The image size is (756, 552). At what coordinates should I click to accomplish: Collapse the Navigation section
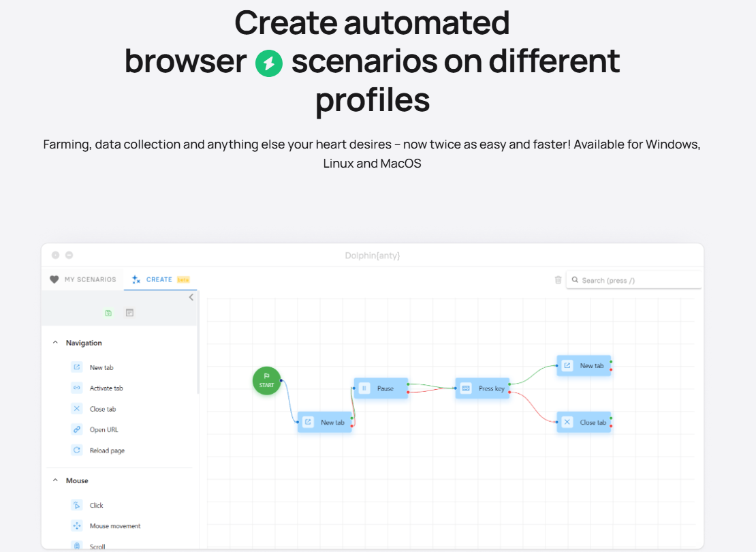click(x=55, y=343)
